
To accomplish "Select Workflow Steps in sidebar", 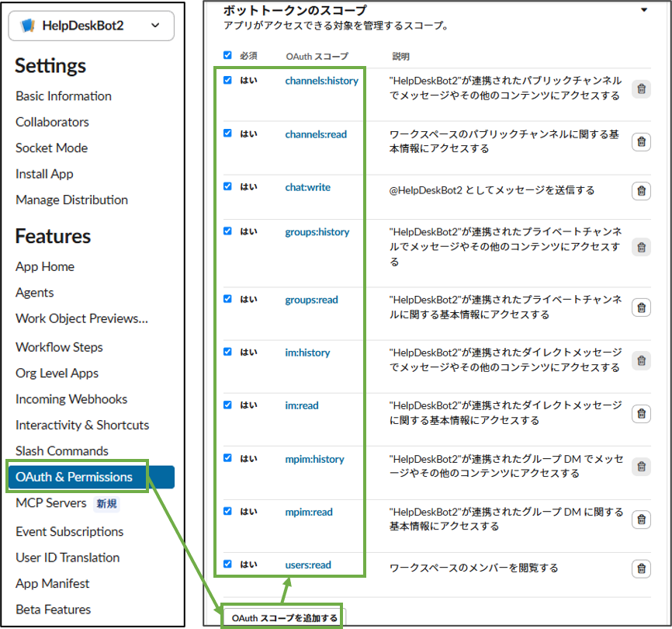I will pyautogui.click(x=59, y=347).
